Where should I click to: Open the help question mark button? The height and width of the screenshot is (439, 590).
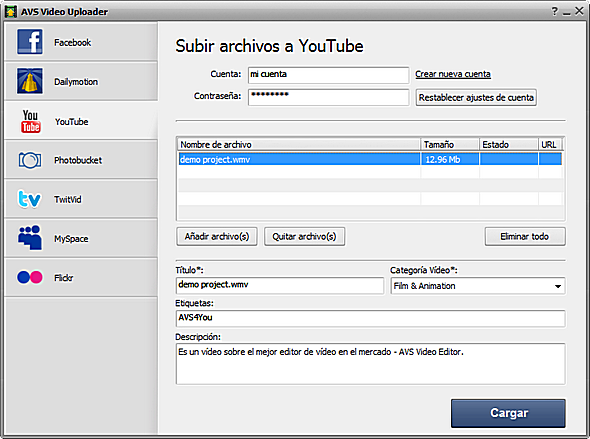click(x=555, y=11)
